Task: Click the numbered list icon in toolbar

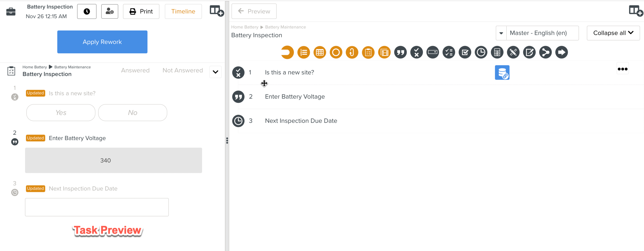Action: [x=303, y=52]
